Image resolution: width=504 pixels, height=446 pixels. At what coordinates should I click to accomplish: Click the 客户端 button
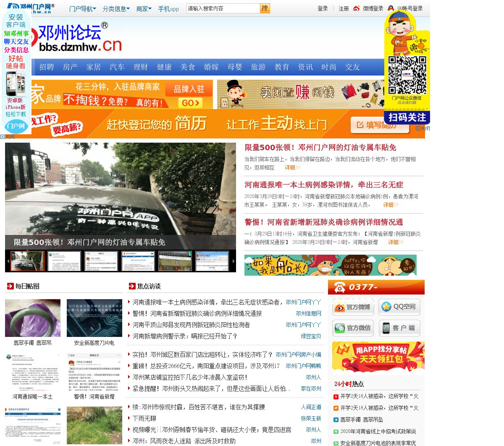[399, 328]
